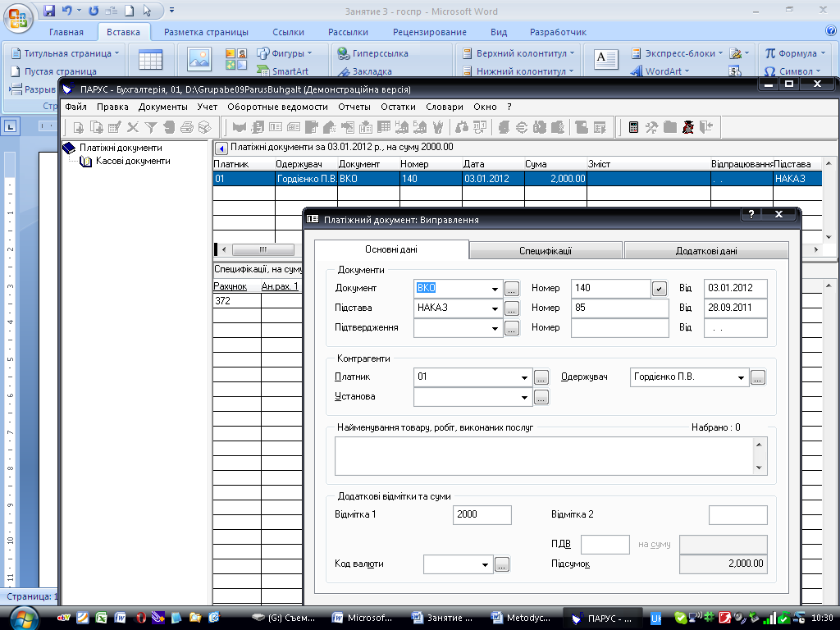Click the add new document toolbar icon in ПАРУС
Screen dimensions: 840x630
[79, 127]
